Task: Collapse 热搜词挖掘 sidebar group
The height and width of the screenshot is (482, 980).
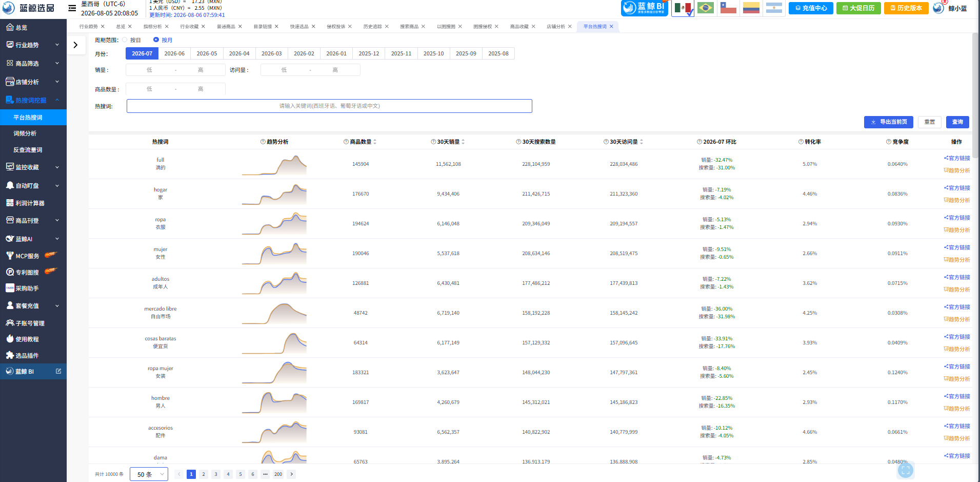Action: (33, 101)
